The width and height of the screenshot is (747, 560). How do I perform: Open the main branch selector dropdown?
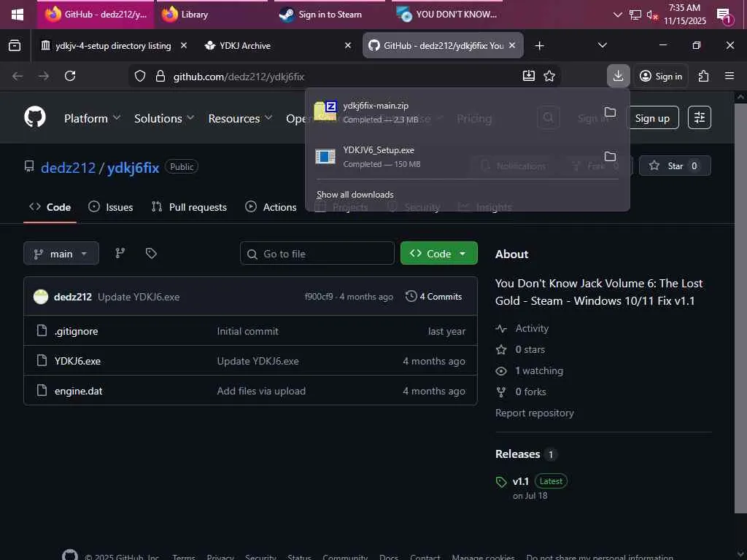coord(61,253)
